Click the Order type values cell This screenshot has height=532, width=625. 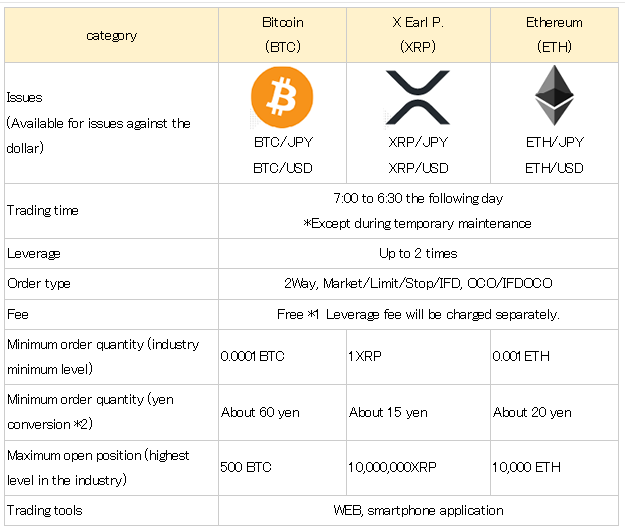coord(418,284)
